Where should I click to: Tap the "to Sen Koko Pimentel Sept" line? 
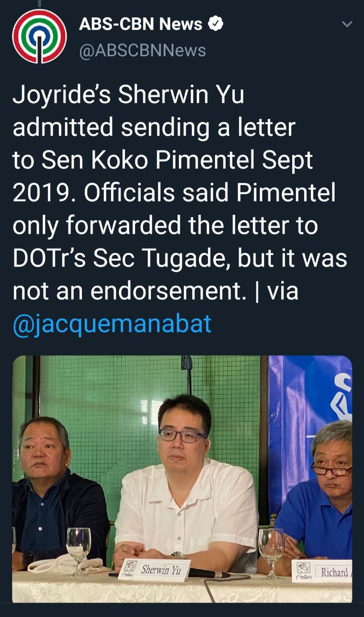coord(162,160)
